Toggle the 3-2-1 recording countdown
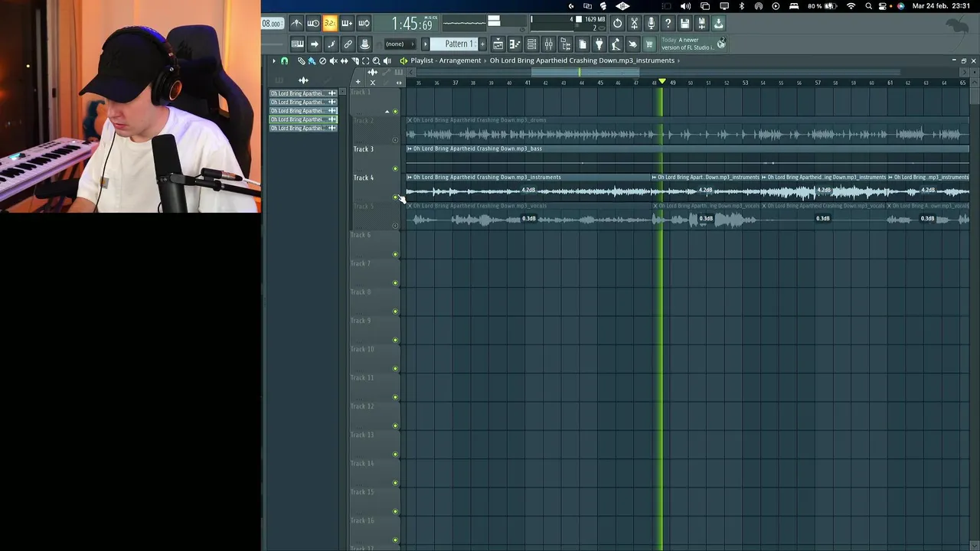 pos(330,24)
